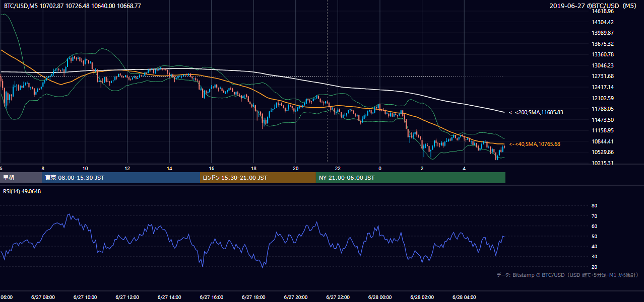This screenshot has height=302, width=644.
Task: Click the 6/27 10:00 bottom time label
Action: [85, 297]
